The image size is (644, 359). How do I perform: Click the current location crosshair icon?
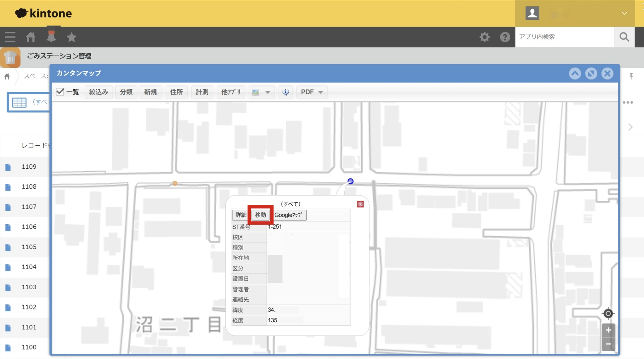[608, 313]
